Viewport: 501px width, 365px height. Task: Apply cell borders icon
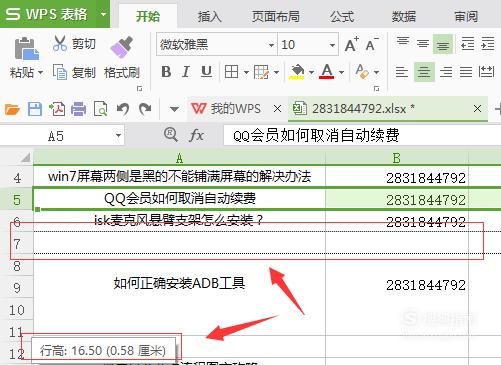[x=231, y=72]
